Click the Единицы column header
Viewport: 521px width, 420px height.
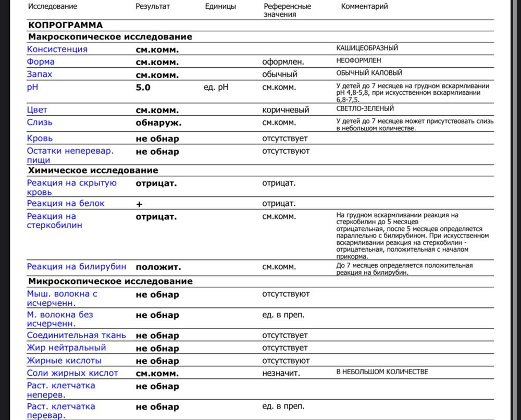[x=220, y=6]
